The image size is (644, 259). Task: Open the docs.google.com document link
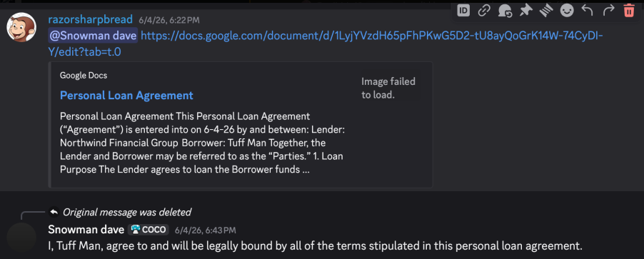pos(326,44)
